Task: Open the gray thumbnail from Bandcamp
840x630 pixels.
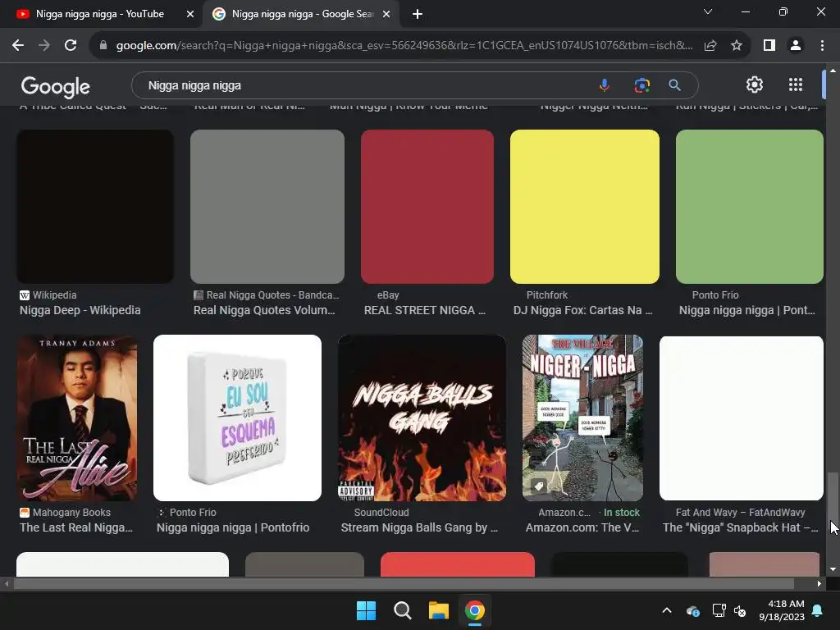Action: pyautogui.click(x=267, y=206)
